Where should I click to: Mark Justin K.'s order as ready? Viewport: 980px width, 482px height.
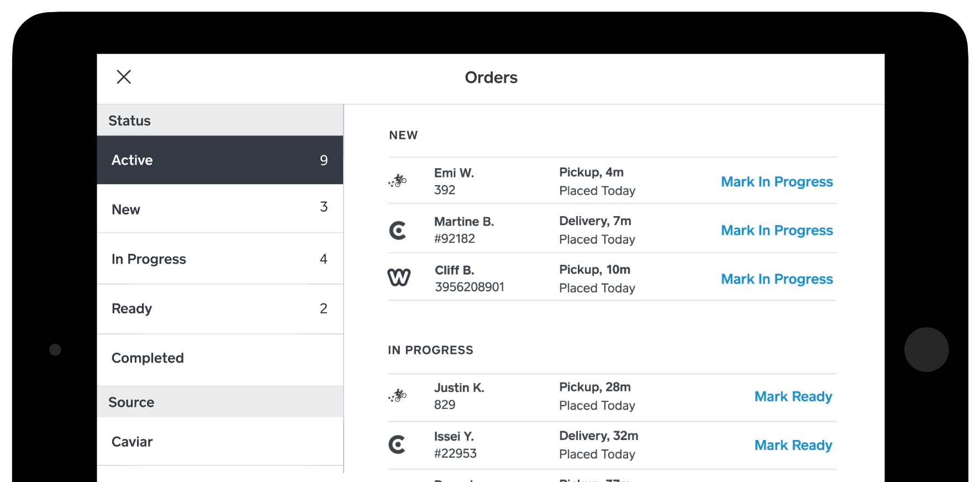793,396
